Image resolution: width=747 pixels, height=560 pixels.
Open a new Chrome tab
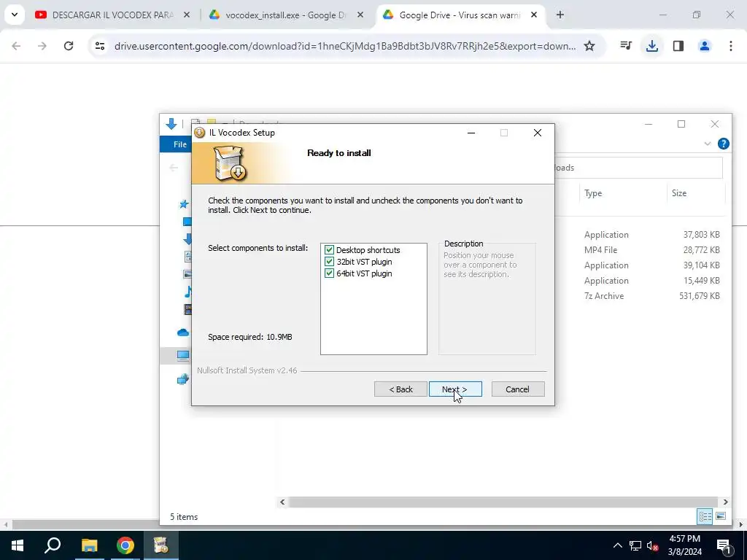pyautogui.click(x=560, y=15)
